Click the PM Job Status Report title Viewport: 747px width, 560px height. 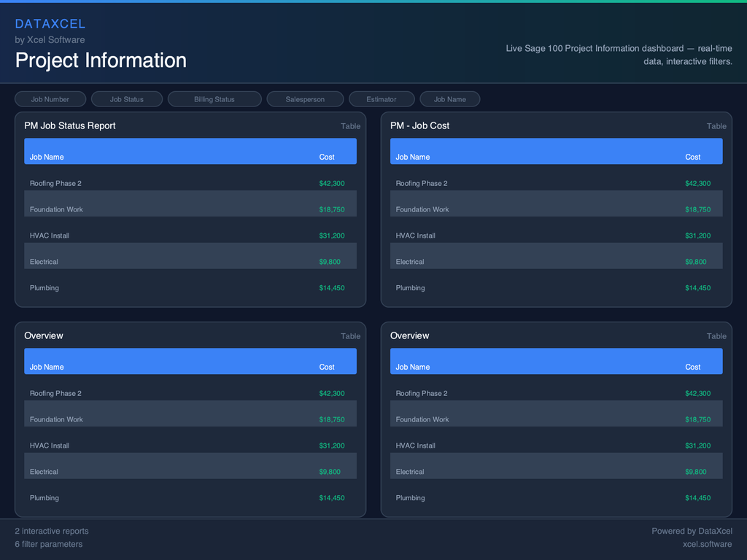(x=70, y=125)
